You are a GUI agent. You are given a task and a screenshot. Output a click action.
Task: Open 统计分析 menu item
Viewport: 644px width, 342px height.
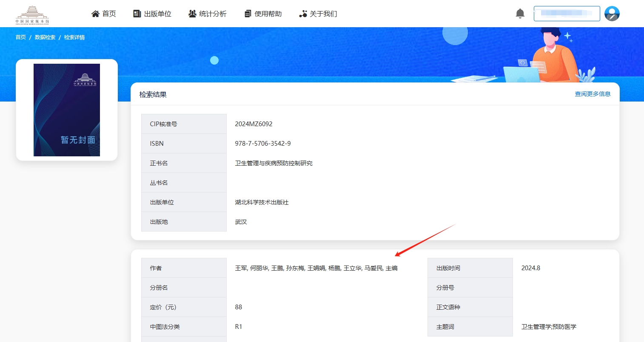[x=213, y=14]
